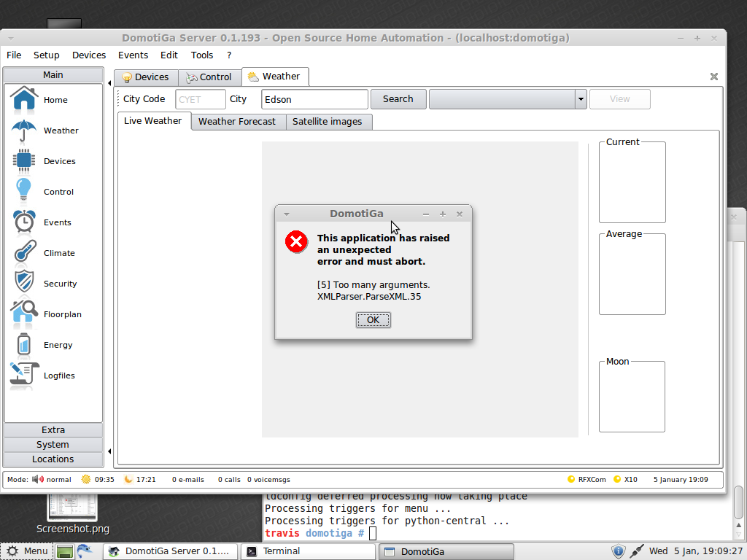The image size is (747, 560).
Task: Expand the Main sidebar section
Action: click(53, 75)
